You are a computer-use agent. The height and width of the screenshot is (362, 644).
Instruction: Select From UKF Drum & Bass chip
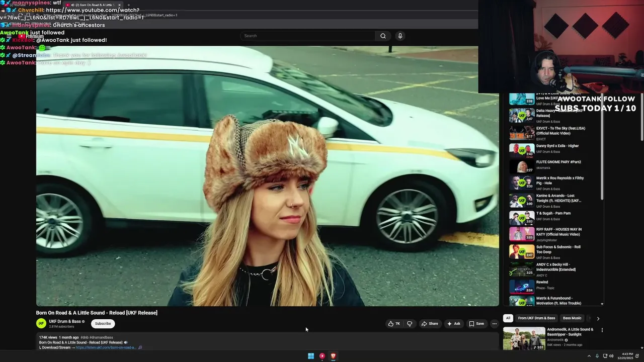tap(537, 318)
